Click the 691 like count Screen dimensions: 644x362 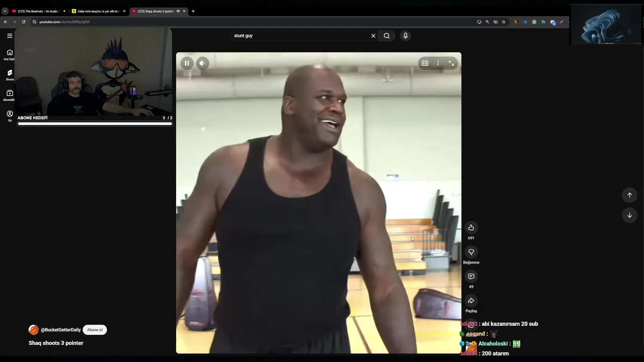coord(471,238)
